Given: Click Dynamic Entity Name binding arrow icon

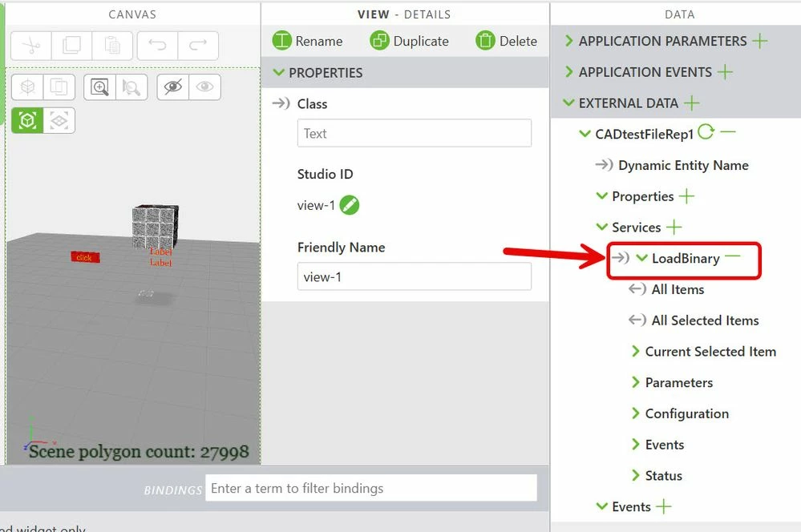Looking at the screenshot, I should click(605, 165).
